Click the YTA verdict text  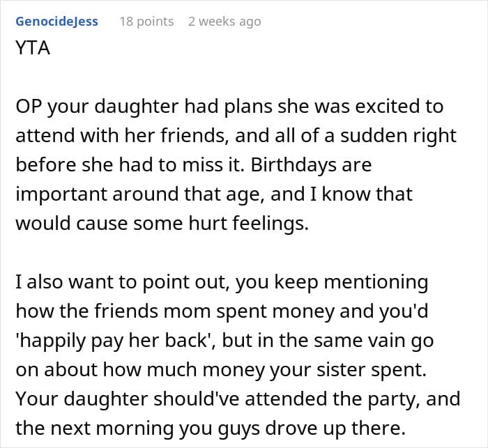pyautogui.click(x=33, y=48)
